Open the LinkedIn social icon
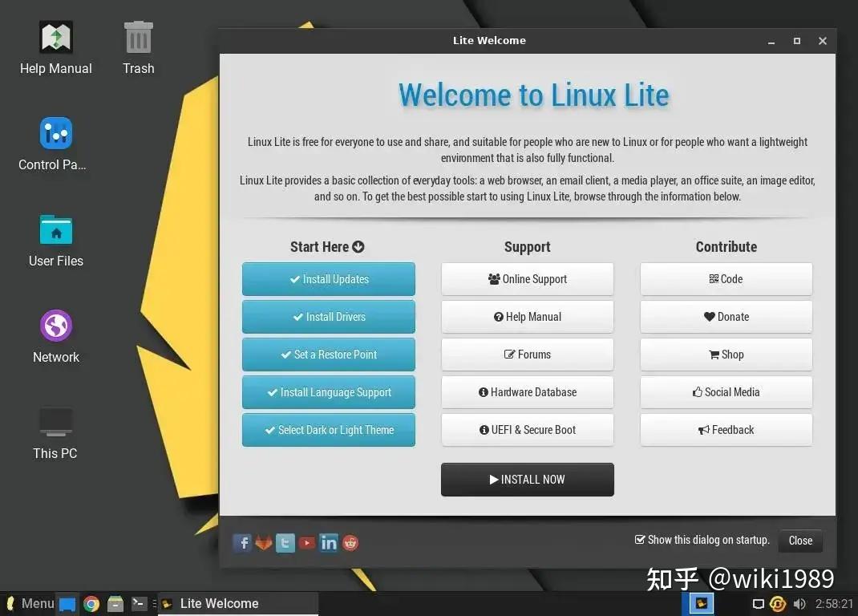The height and width of the screenshot is (616, 858). coord(329,543)
